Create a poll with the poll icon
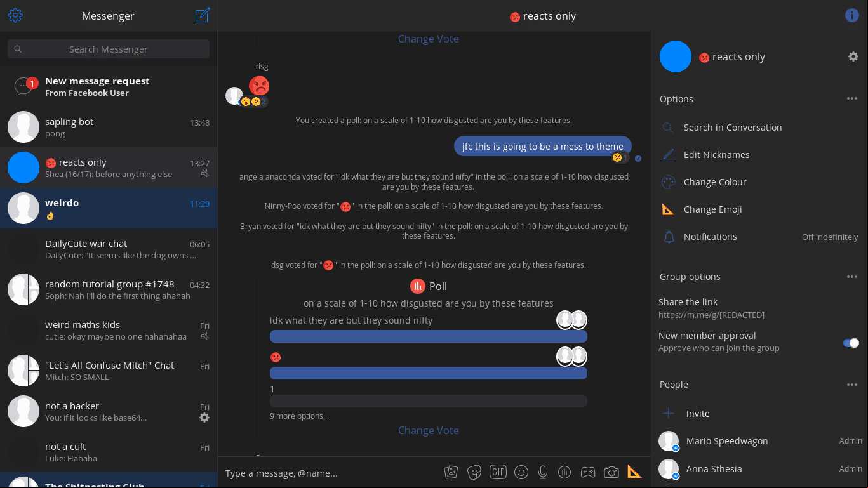 click(x=564, y=472)
